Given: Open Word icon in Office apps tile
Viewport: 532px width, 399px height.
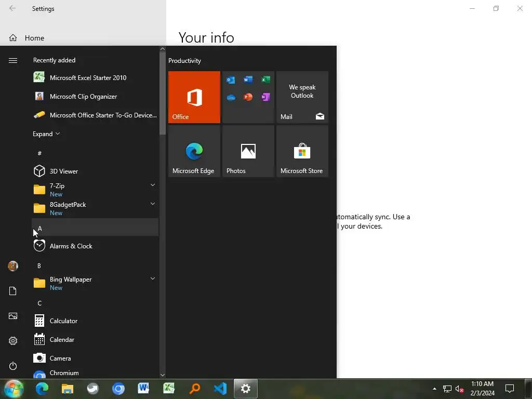Looking at the screenshot, I should tap(248, 79).
